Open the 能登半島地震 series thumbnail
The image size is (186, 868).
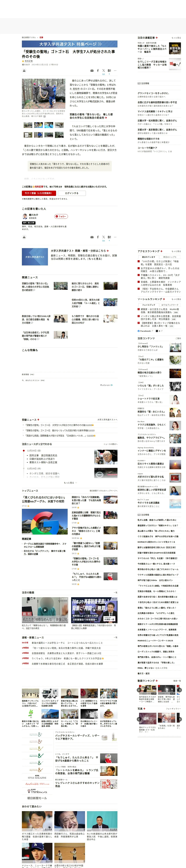(x=175, y=48)
